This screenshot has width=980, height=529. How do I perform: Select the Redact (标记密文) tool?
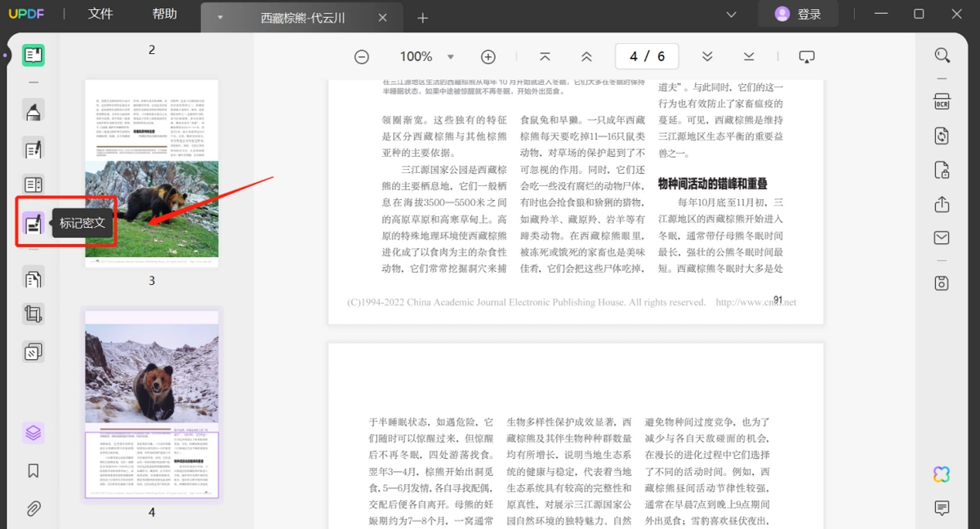[33, 223]
